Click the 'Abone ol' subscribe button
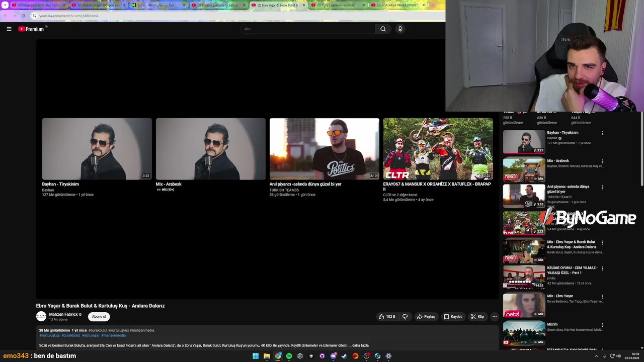Viewport: 644px width, 362px height. click(99, 317)
